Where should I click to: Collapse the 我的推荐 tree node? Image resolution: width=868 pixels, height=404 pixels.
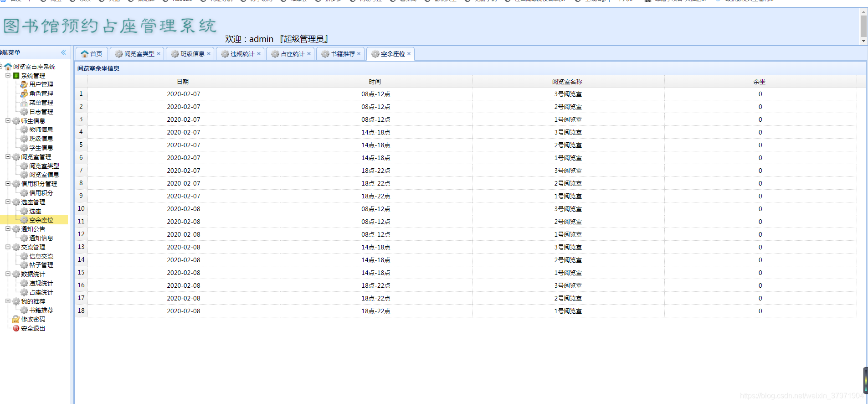click(x=8, y=301)
